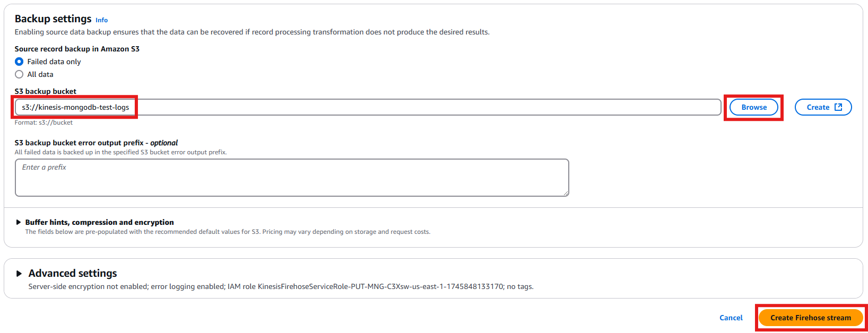Click Cancel to abandon stream creation
Screen dimensions: 868x333
[731, 317]
